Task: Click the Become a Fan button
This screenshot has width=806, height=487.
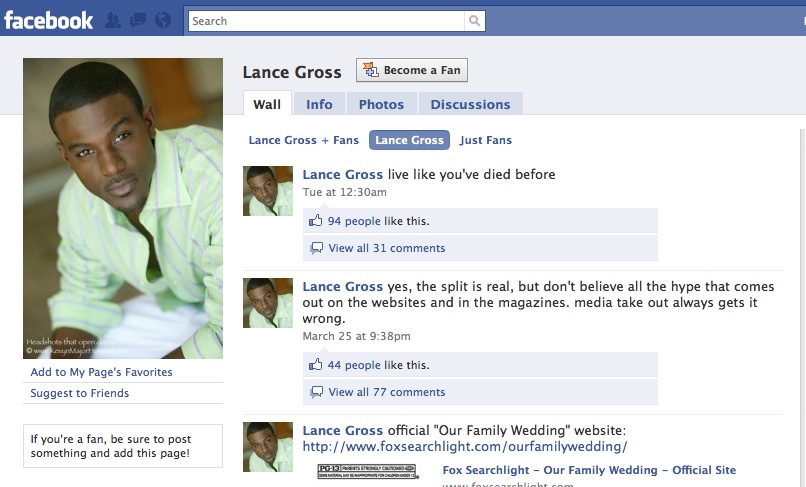Action: (x=412, y=70)
